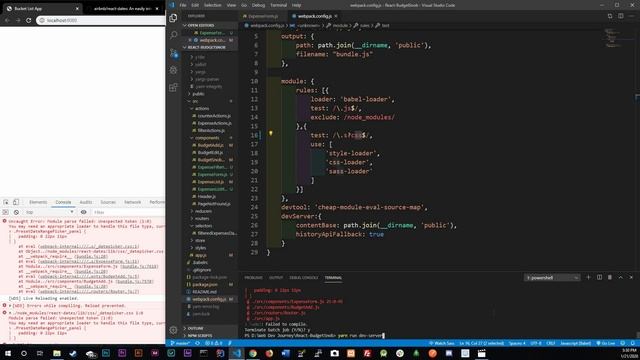
Task: Clear the DevTools console
Action: click(x=16, y=212)
